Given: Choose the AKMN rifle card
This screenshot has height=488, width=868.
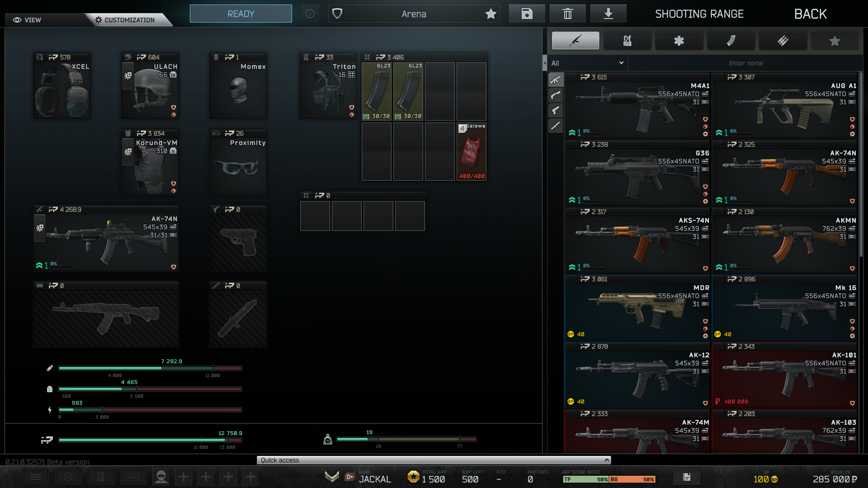Looking at the screenshot, I should [785, 240].
